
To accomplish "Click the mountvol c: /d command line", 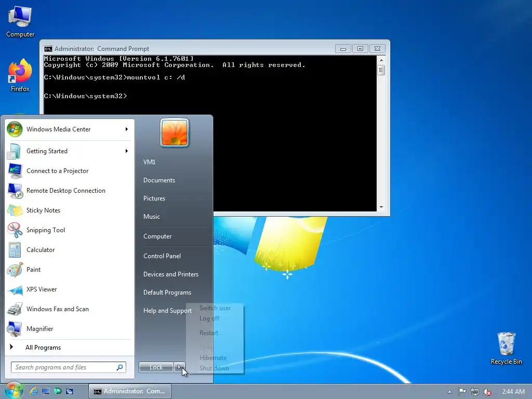I will coord(115,77).
